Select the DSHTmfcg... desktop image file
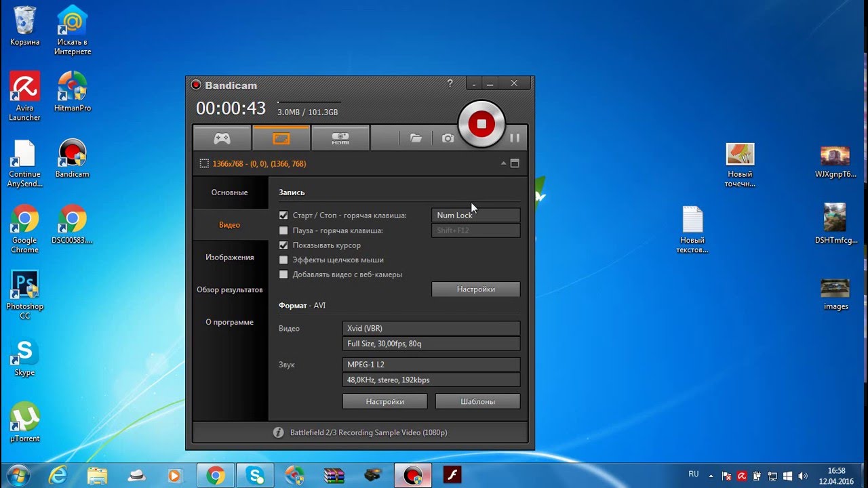 click(x=835, y=224)
